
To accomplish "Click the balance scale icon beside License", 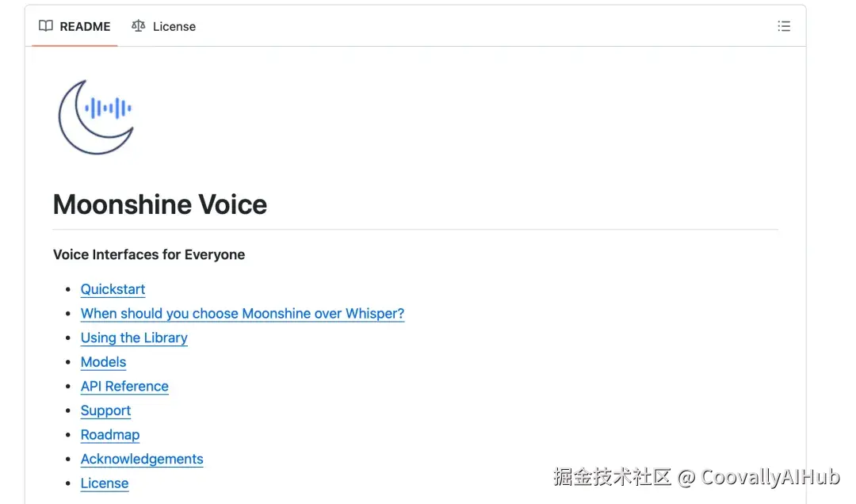I will [x=139, y=26].
